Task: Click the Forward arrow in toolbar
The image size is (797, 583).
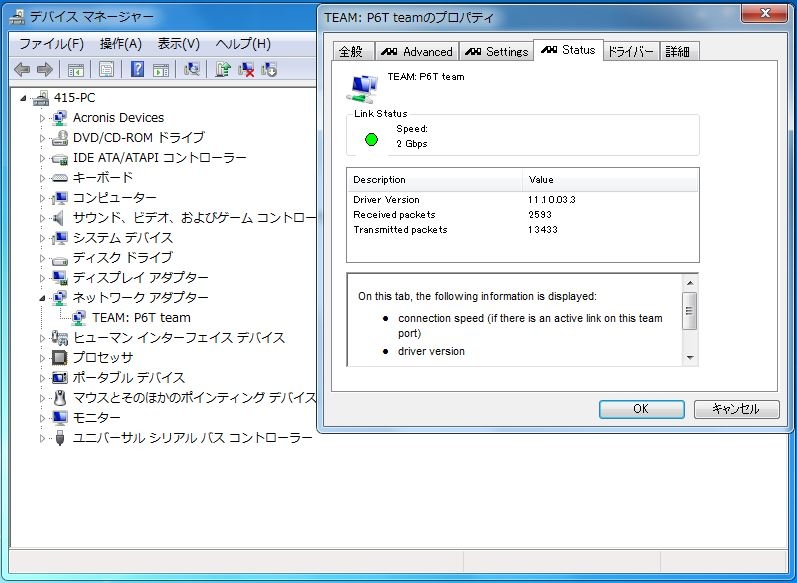Action: 45,69
